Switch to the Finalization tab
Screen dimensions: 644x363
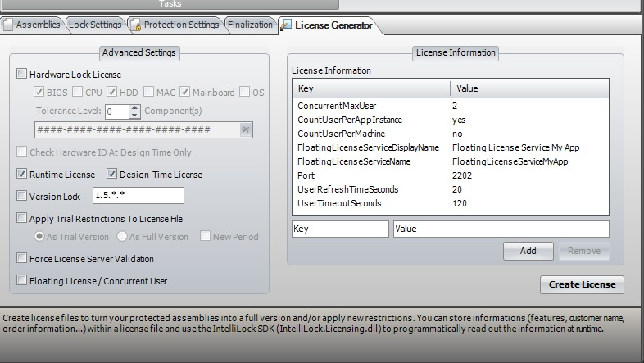pyautogui.click(x=250, y=25)
